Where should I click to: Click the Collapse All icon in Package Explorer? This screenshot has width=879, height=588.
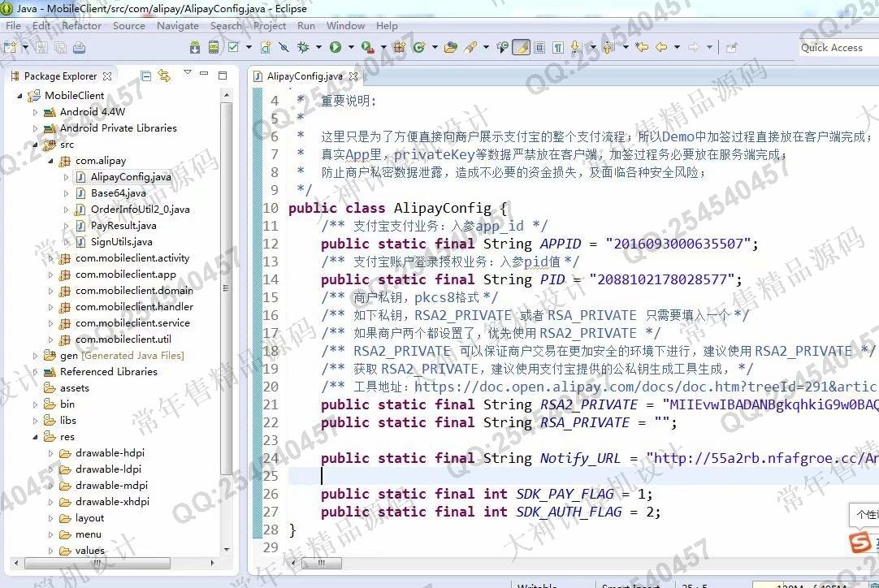tap(145, 76)
